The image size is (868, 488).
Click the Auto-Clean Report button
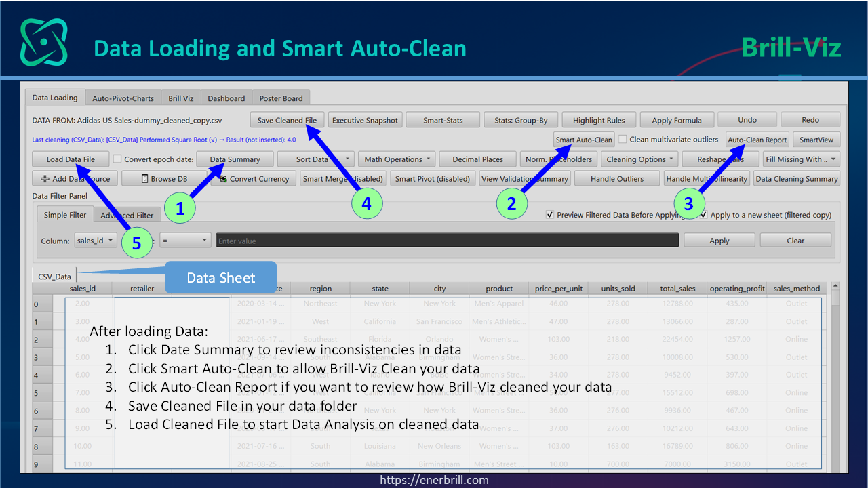tap(757, 140)
